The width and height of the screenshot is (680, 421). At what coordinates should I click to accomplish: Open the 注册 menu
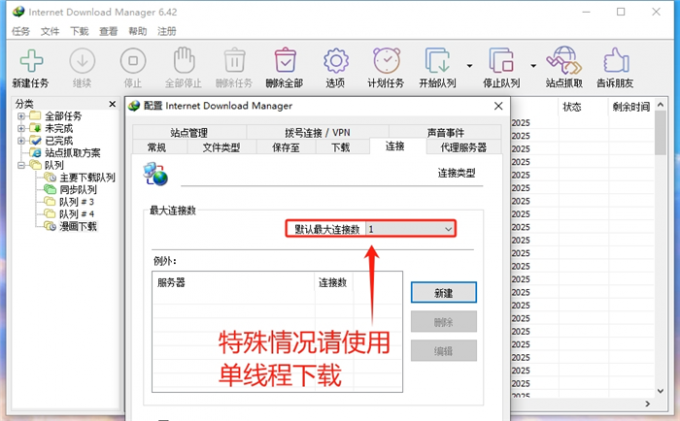tap(167, 31)
